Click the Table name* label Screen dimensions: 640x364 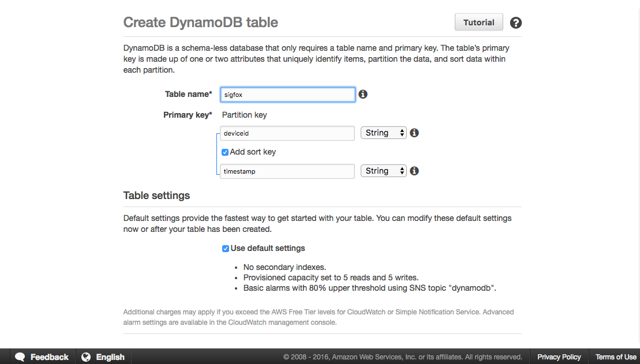[189, 94]
